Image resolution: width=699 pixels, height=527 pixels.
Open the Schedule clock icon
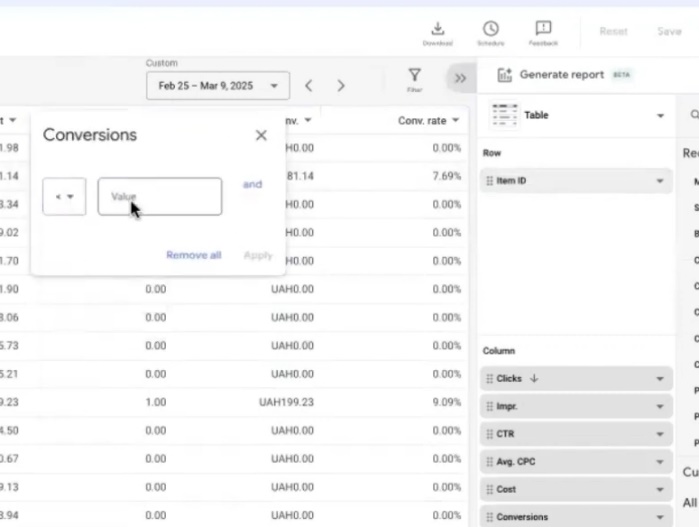point(490,30)
